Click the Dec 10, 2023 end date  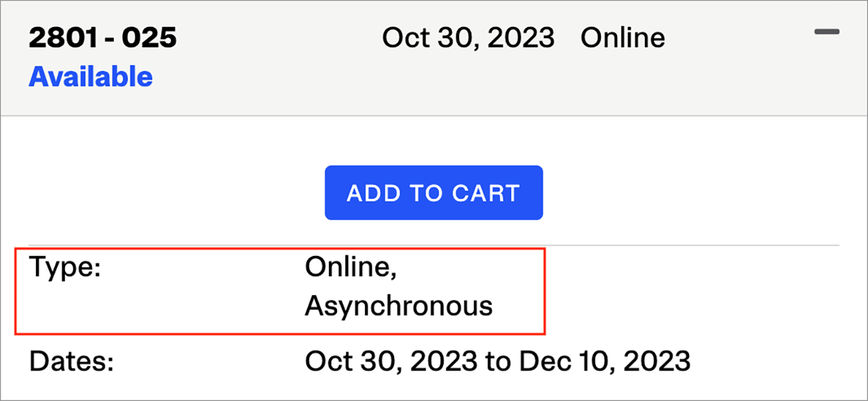pyautogui.click(x=605, y=361)
